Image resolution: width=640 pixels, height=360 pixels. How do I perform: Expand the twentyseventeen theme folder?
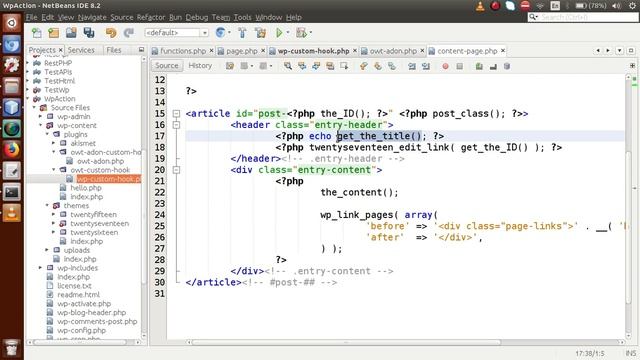(x=53, y=223)
